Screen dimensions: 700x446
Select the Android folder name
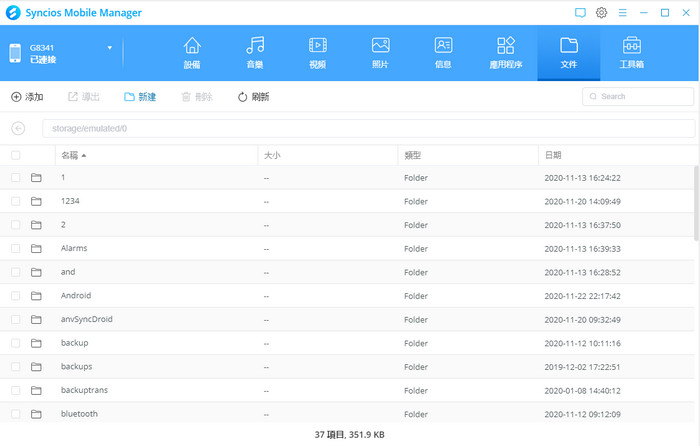coord(76,296)
